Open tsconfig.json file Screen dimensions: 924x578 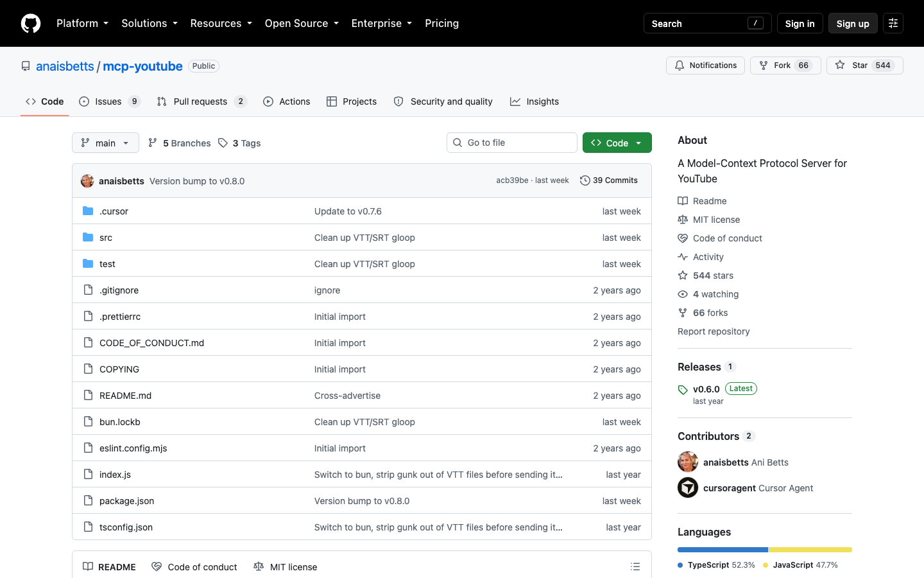tap(126, 527)
